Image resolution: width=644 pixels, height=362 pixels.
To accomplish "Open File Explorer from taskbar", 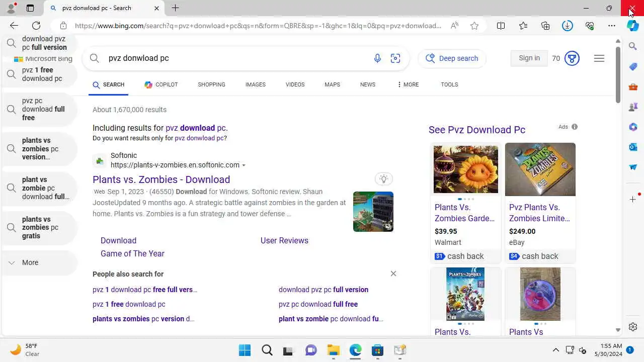I will [x=333, y=350].
